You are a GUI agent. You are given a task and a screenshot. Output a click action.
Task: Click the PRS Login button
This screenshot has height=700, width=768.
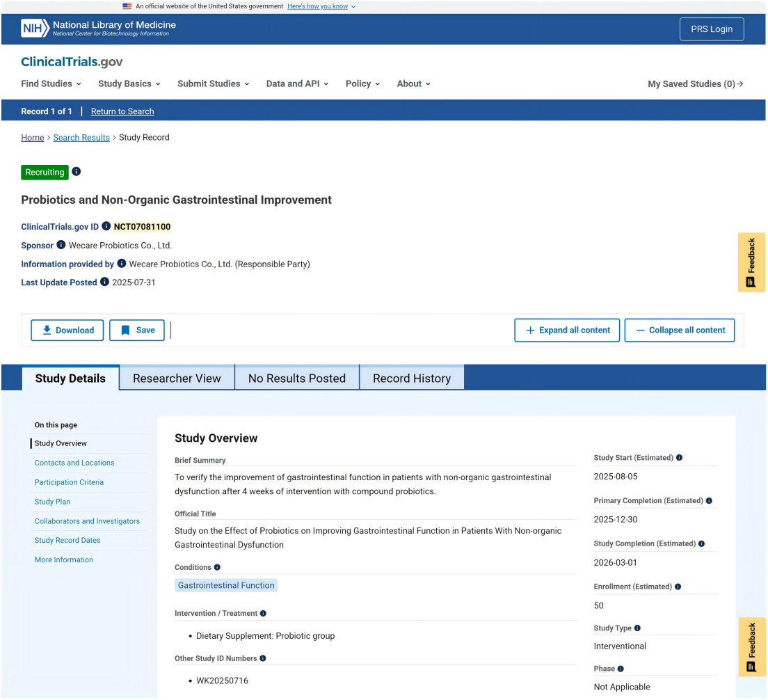point(711,29)
